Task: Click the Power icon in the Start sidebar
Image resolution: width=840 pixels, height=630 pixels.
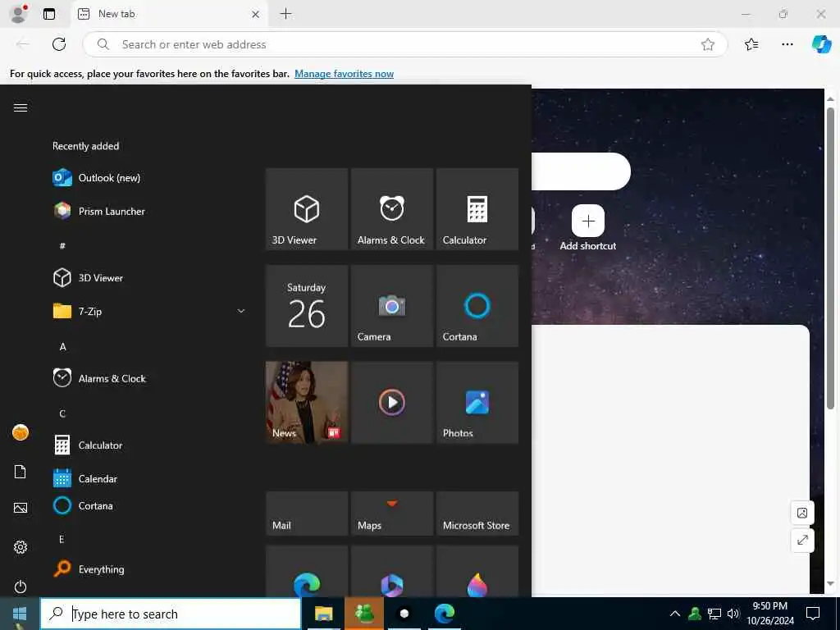Action: point(21,587)
